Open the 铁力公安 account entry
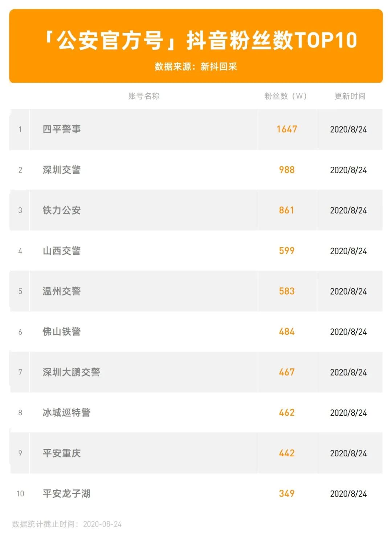The image size is (392, 533). tap(62, 210)
